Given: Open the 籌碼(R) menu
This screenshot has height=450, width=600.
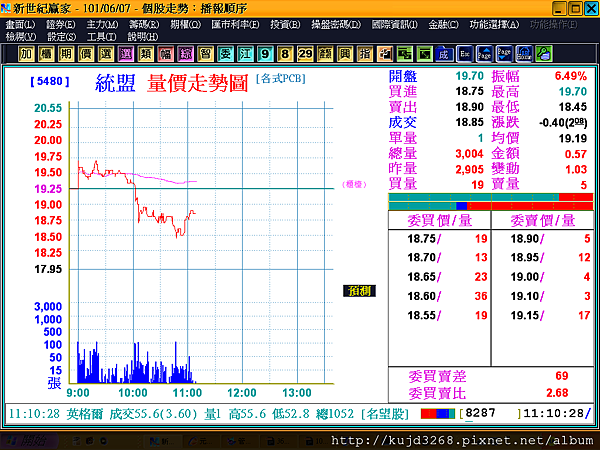Looking at the screenshot, I should click(x=144, y=24).
